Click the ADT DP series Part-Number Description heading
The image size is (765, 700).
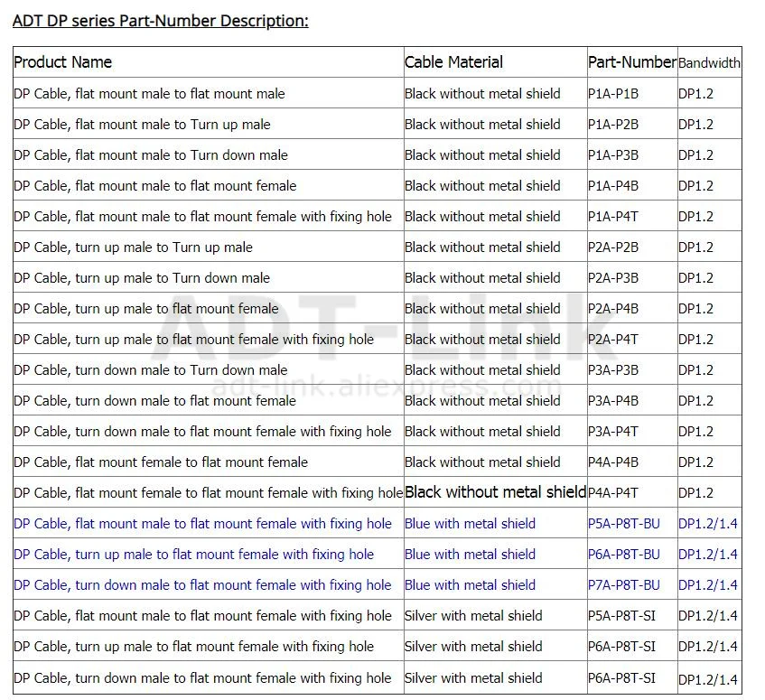tap(161, 21)
